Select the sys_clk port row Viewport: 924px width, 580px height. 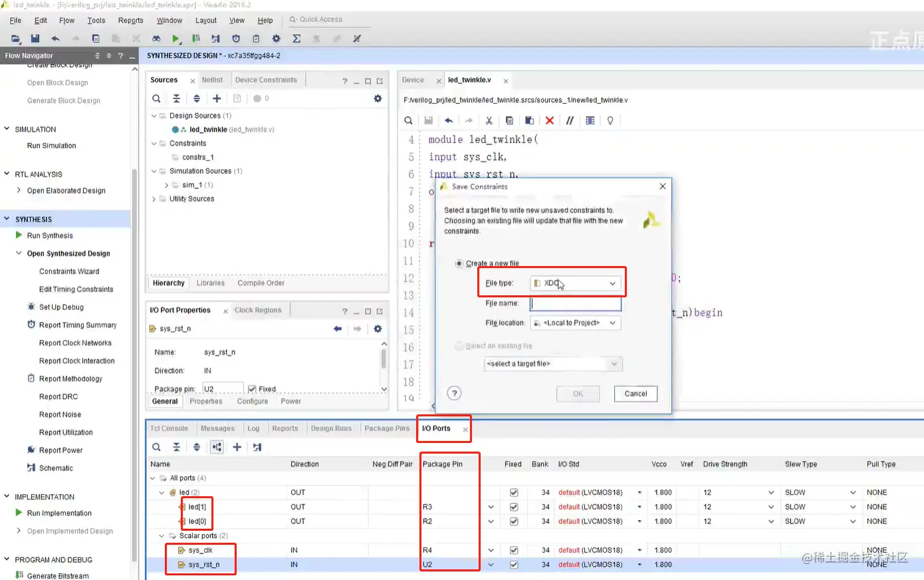200,550
